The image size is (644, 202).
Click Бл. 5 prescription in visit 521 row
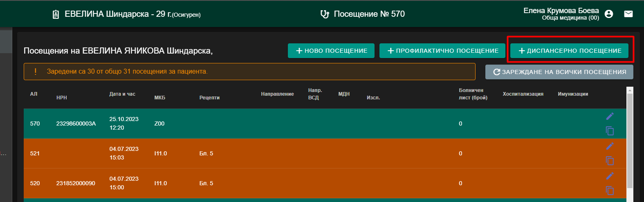click(206, 153)
